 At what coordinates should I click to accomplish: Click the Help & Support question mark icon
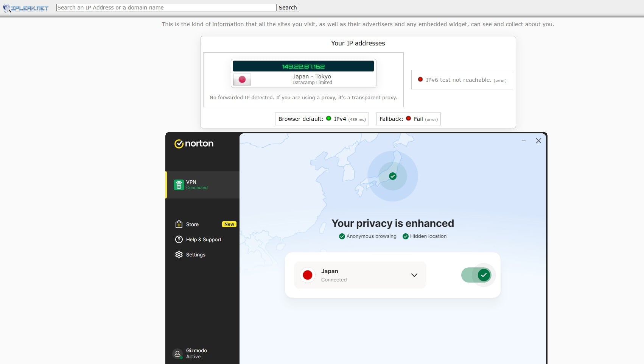coord(179,239)
